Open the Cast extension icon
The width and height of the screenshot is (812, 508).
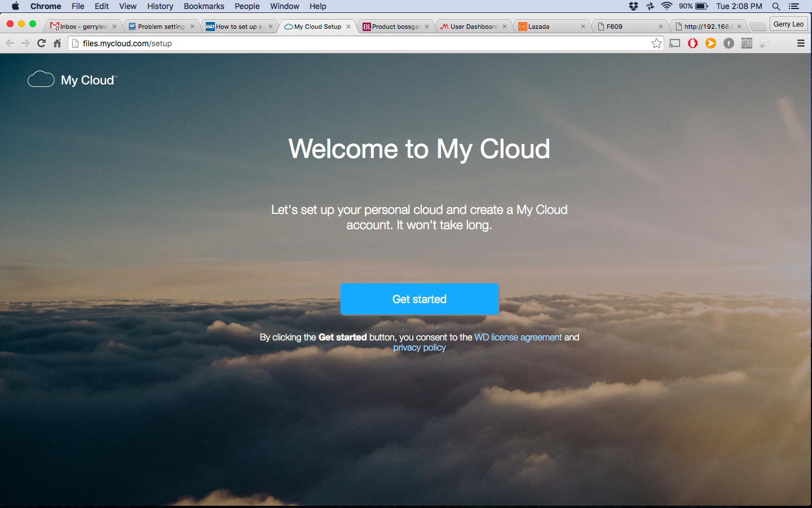(x=675, y=43)
